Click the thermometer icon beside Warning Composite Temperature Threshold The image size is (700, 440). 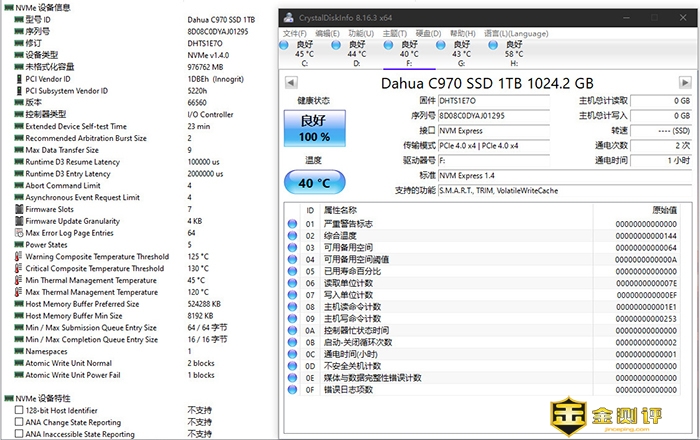[17, 257]
